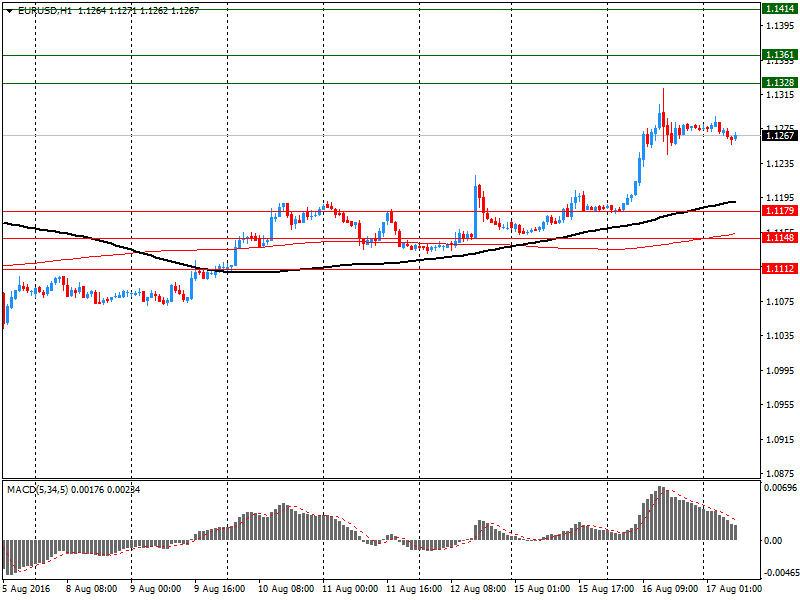Select the 11 Aug 00:00 time label
The width and height of the screenshot is (800, 600).
pos(350,589)
